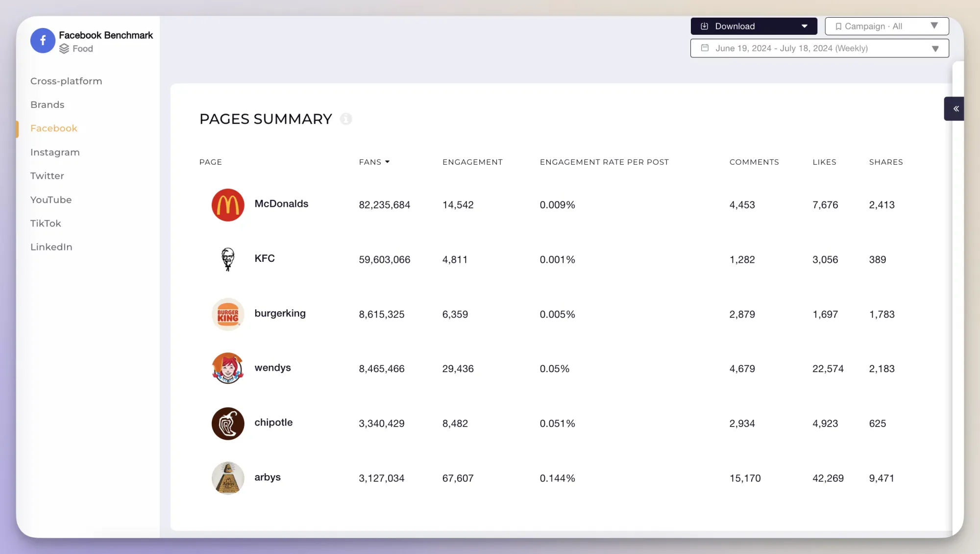Click the chipotle logo
The image size is (980, 554).
coord(228,424)
